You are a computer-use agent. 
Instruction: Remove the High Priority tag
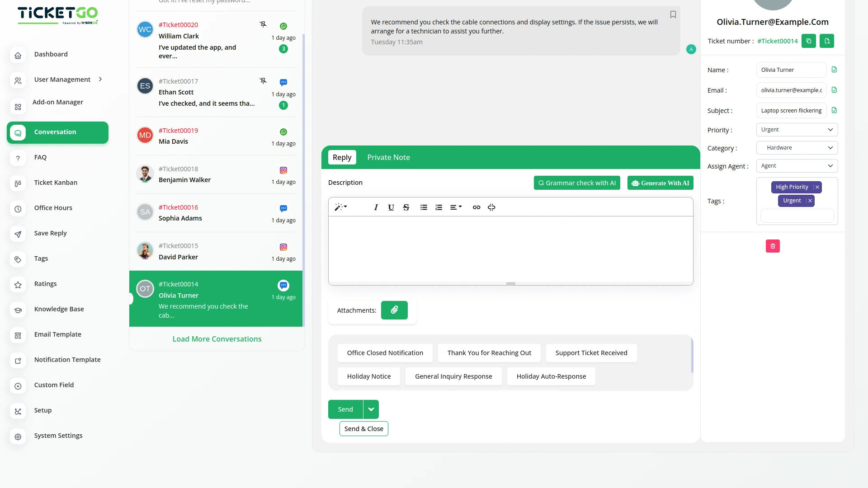(817, 187)
